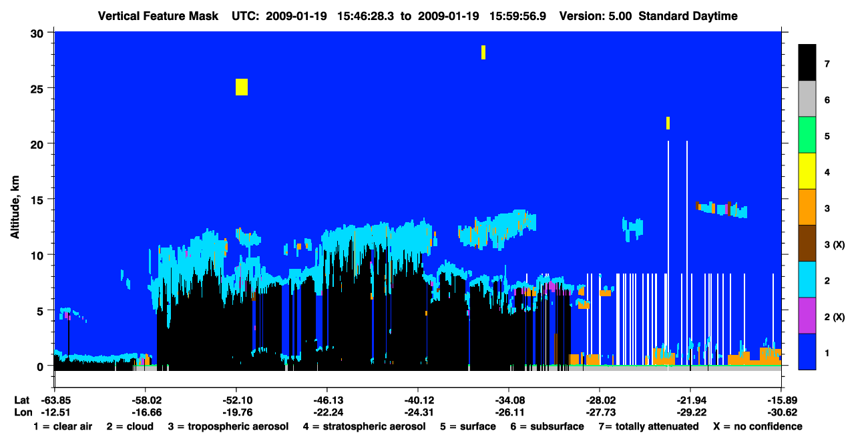Viewport: 868px width, 445px height.
Task: Click the 'Lon' row label
Action: coord(23,412)
